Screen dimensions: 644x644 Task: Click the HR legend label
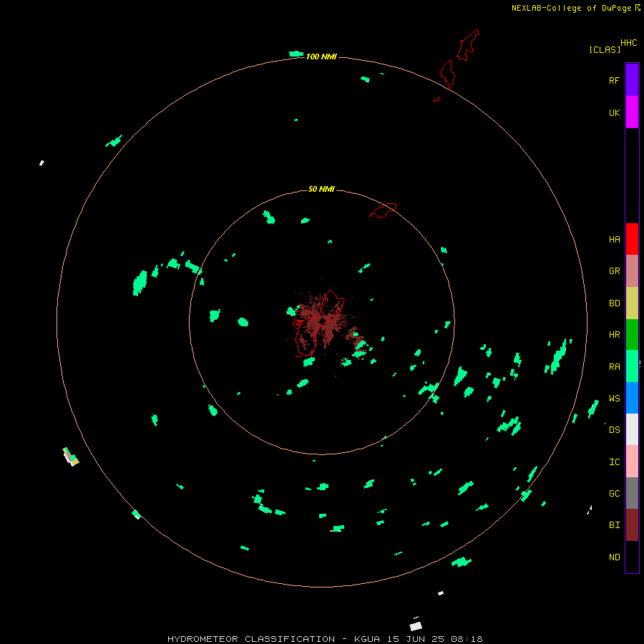(x=614, y=335)
